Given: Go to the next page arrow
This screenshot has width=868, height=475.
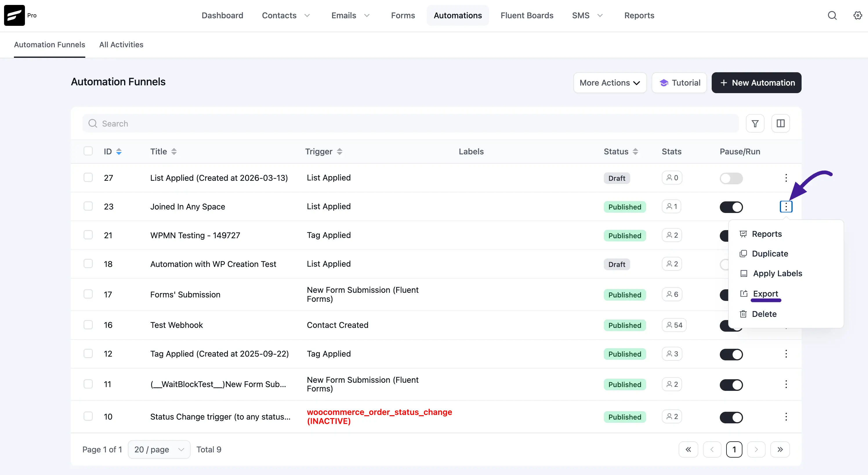Looking at the screenshot, I should coord(756,450).
